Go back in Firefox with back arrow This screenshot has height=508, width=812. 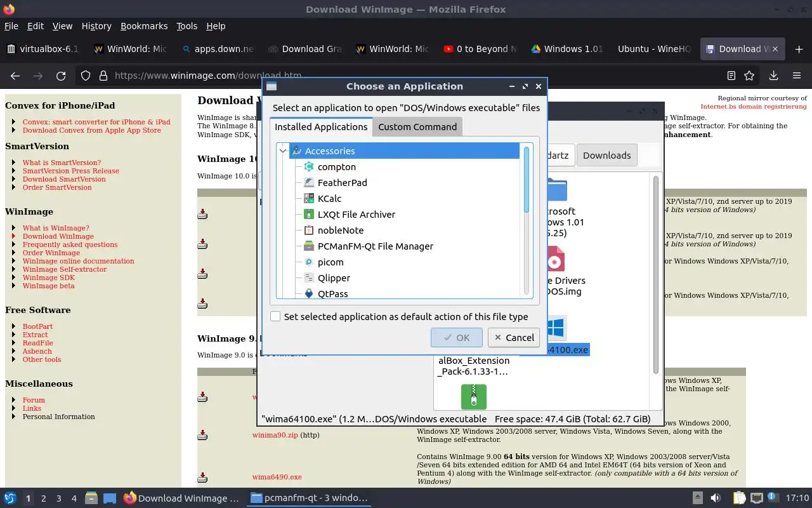point(15,76)
